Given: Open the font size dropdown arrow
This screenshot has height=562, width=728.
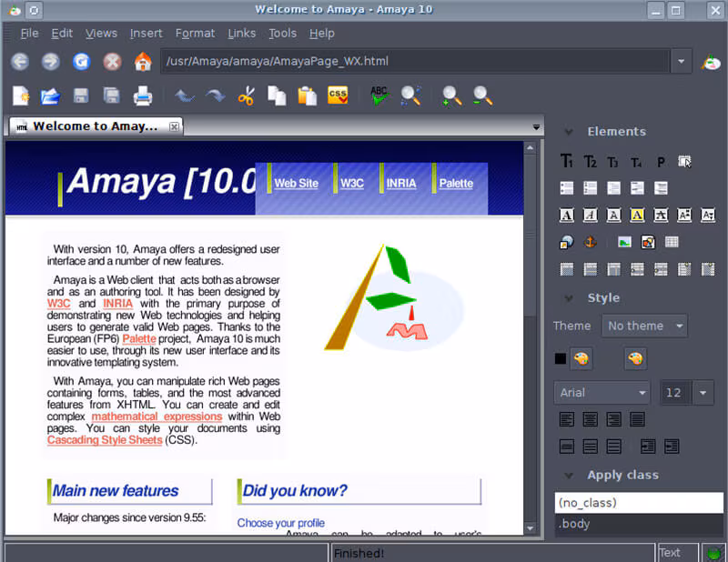Looking at the screenshot, I should [x=703, y=393].
